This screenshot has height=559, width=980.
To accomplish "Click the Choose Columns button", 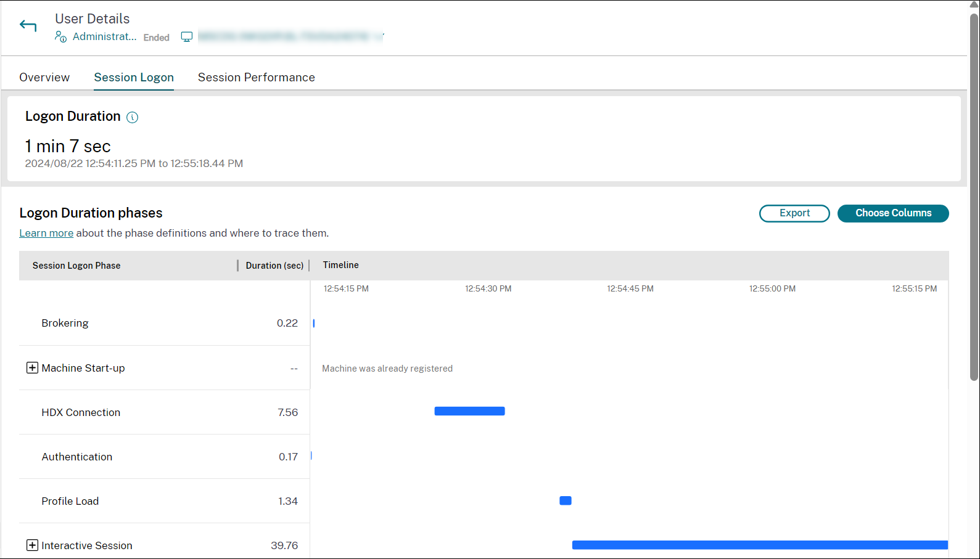I will click(x=892, y=213).
